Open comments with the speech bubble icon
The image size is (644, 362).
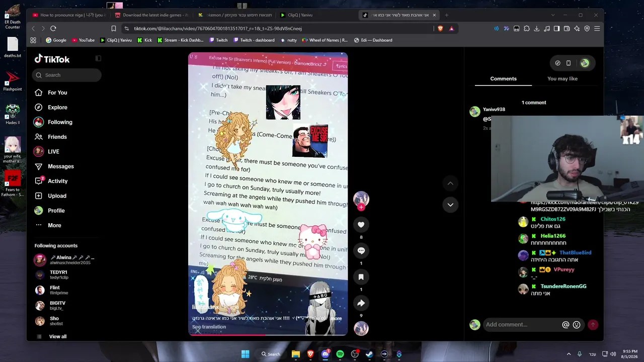click(x=361, y=250)
